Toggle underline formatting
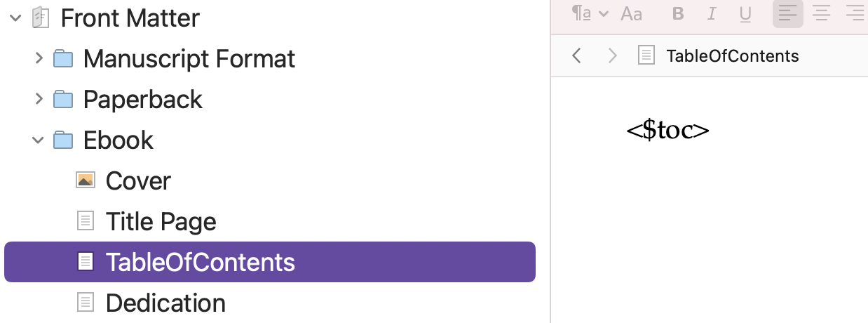Screen dimensions: 868x323 coord(746,13)
